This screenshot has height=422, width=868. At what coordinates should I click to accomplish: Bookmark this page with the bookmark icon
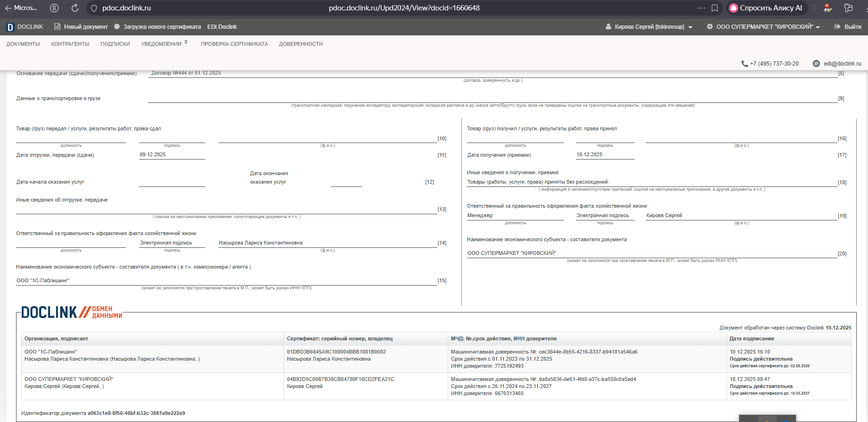(715, 8)
